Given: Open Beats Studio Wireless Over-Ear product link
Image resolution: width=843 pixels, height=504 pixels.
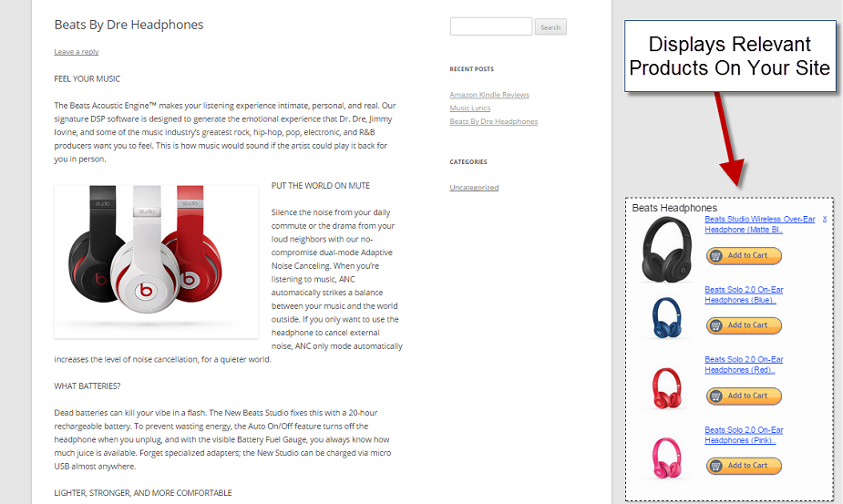Looking at the screenshot, I should pos(760,224).
